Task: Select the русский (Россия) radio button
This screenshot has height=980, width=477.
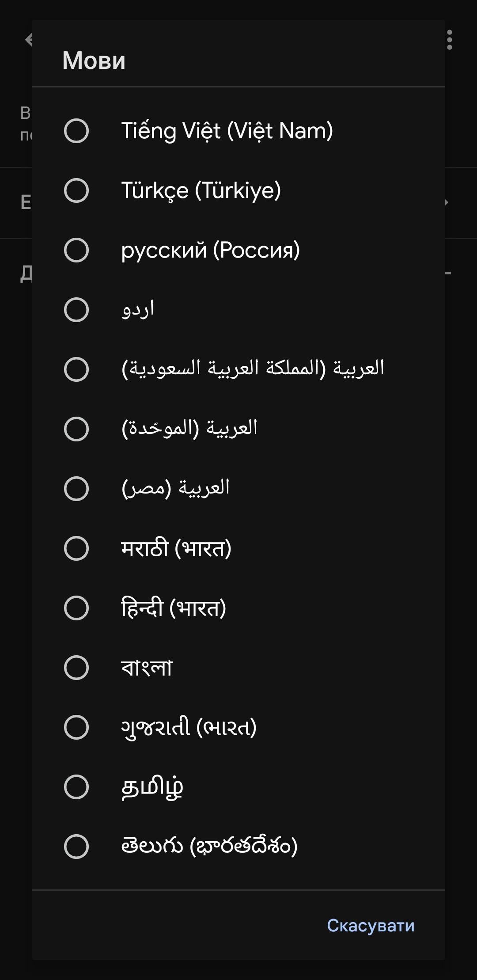Action: pyautogui.click(x=76, y=250)
